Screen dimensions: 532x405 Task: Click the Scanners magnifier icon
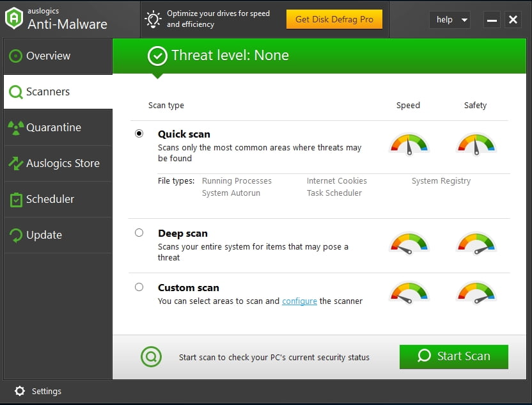(15, 91)
